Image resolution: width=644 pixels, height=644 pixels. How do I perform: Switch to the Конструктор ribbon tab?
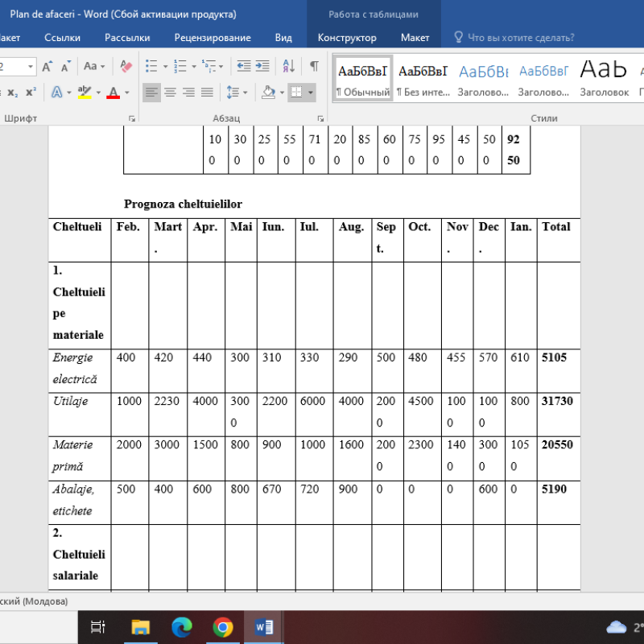(x=346, y=37)
